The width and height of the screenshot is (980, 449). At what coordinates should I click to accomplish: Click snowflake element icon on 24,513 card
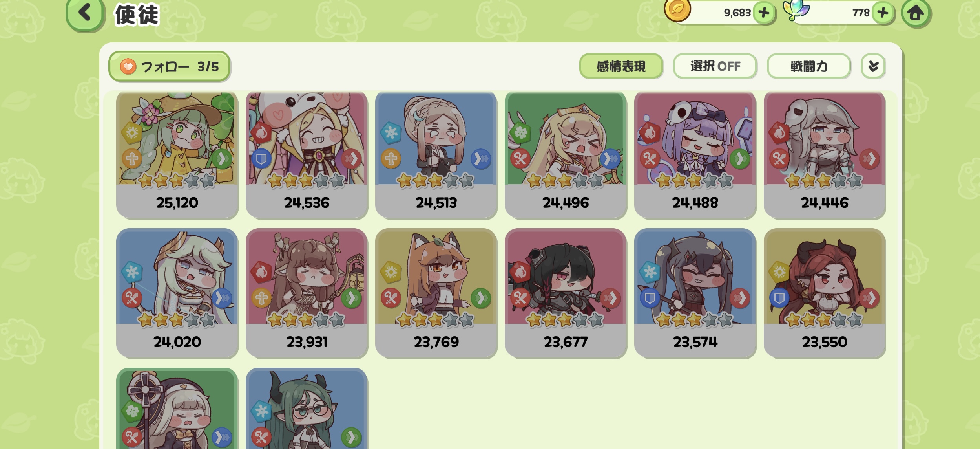point(391,133)
